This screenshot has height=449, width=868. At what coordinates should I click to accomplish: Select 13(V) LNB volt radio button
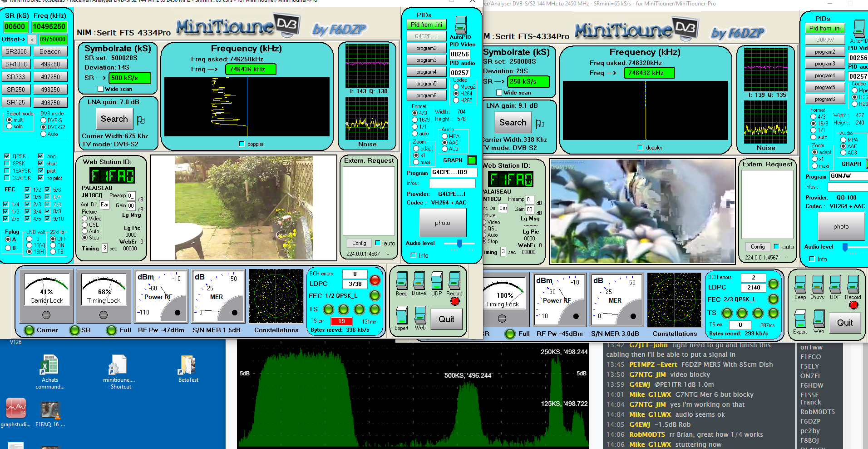click(30, 245)
